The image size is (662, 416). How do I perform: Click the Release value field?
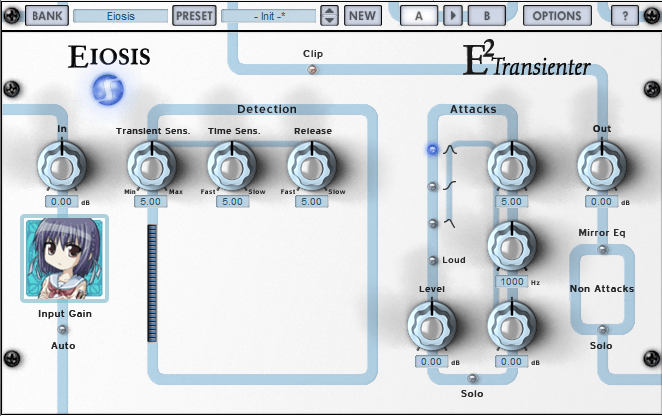coord(312,202)
